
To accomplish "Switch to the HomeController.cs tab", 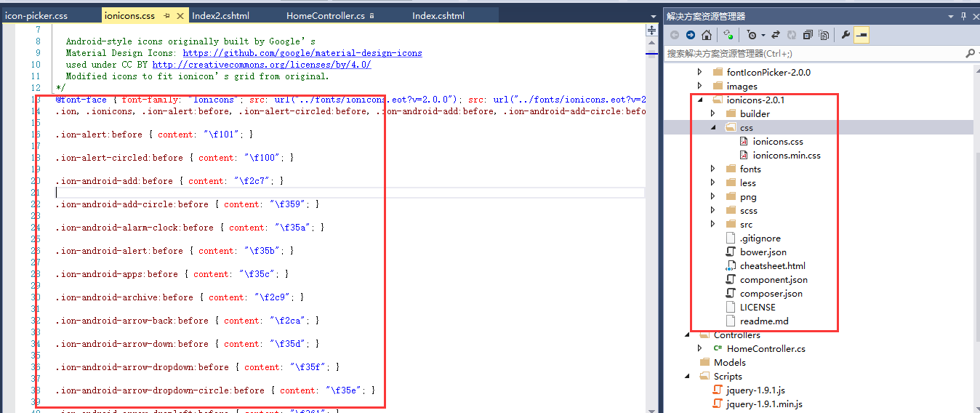I will click(x=325, y=15).
